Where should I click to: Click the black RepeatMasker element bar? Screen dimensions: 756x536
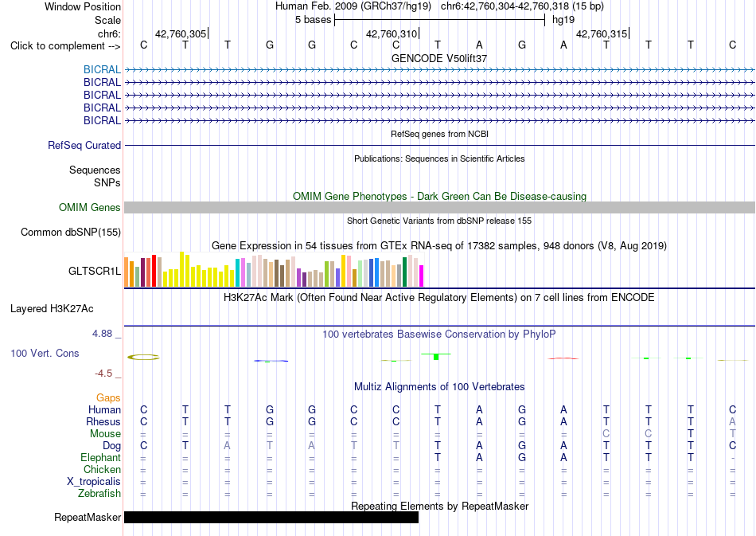click(x=271, y=517)
